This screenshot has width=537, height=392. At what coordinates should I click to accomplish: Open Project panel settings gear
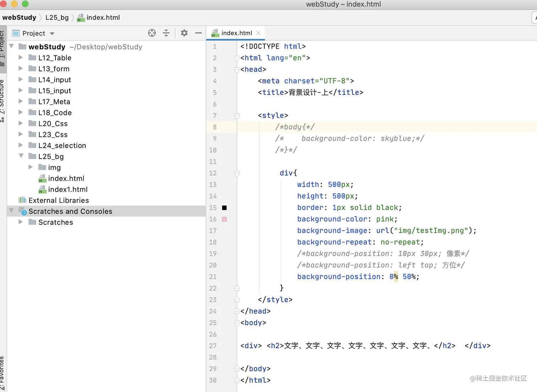[x=184, y=33]
